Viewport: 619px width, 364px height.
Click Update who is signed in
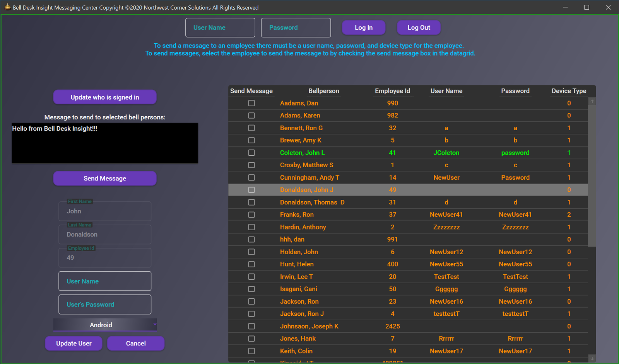(105, 97)
